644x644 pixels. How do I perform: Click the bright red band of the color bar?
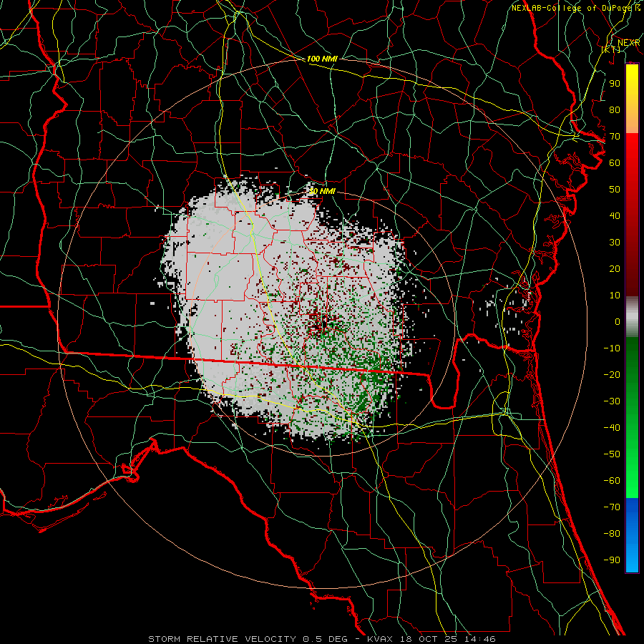pyautogui.click(x=632, y=158)
